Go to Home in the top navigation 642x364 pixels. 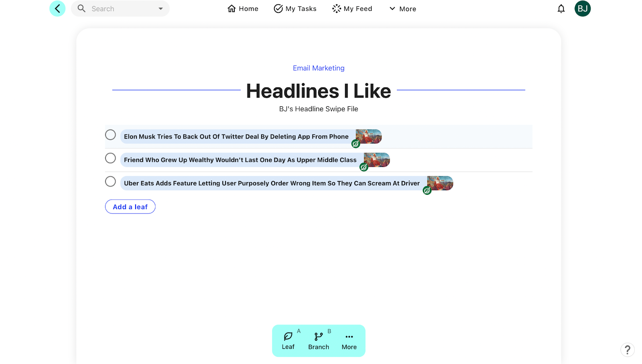[243, 9]
